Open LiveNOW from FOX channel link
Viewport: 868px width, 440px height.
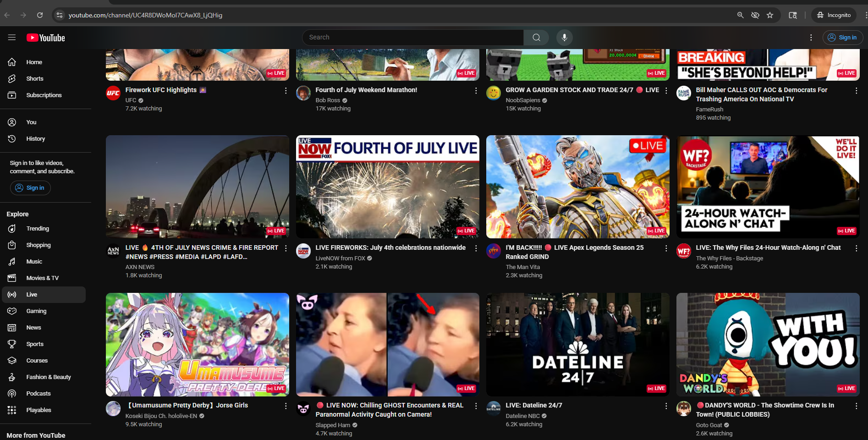click(340, 258)
